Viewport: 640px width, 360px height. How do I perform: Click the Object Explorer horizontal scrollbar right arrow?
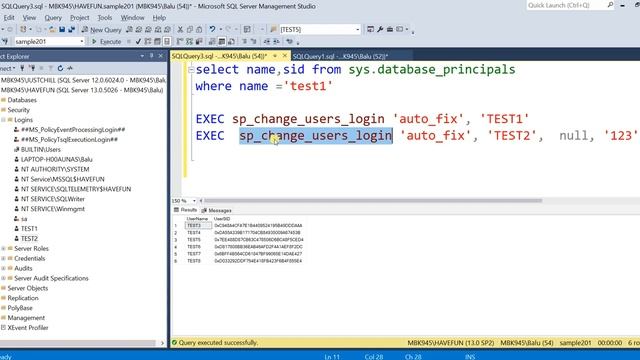click(x=162, y=343)
